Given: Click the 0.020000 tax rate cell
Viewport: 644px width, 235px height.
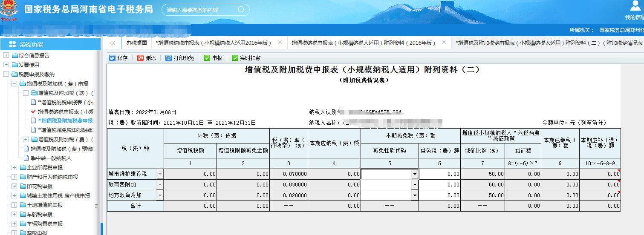Looking at the screenshot, I should (x=289, y=195).
